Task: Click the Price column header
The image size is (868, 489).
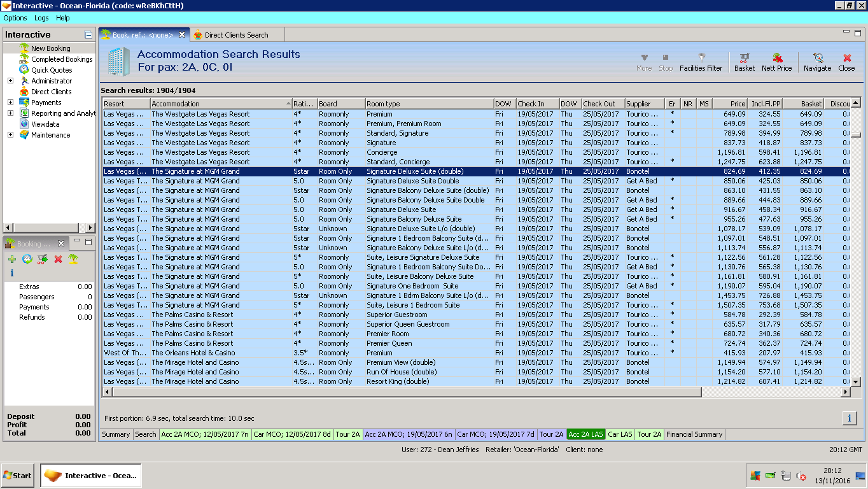Action: click(x=730, y=104)
